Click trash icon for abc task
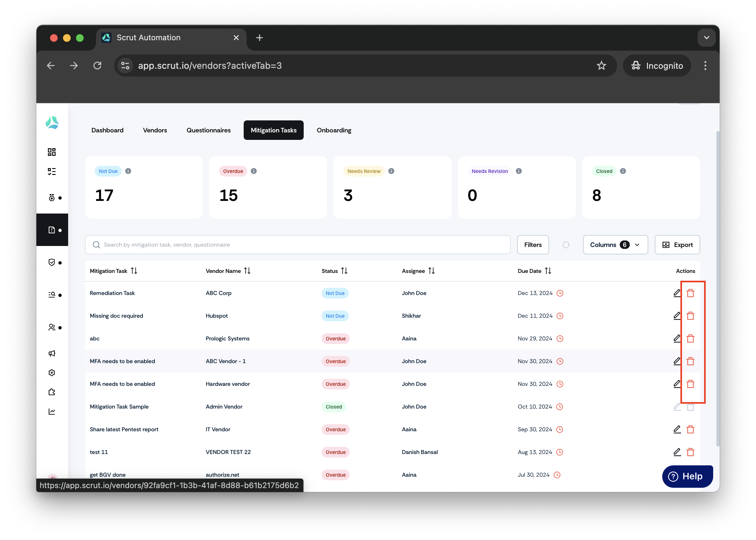 click(x=690, y=338)
